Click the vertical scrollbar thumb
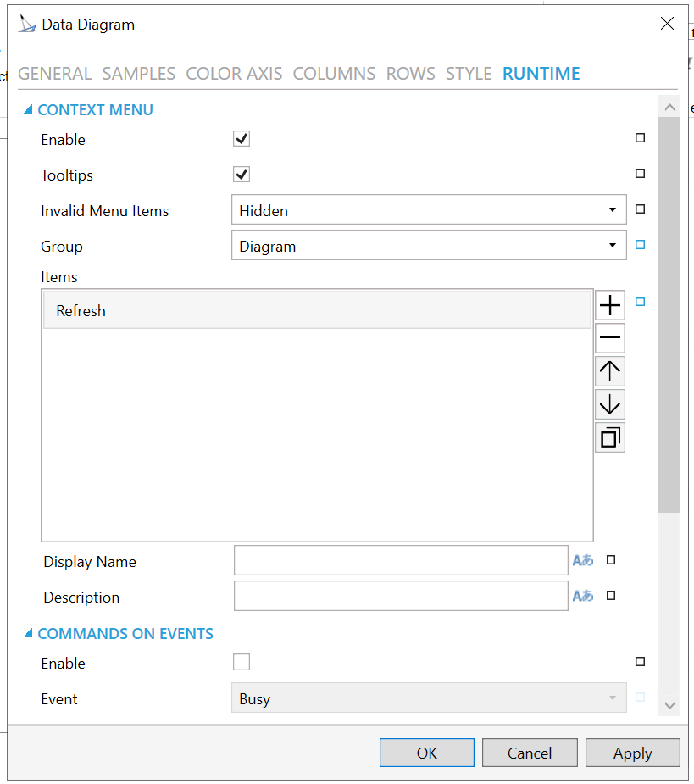Screen dimensions: 694x784 pos(669,314)
